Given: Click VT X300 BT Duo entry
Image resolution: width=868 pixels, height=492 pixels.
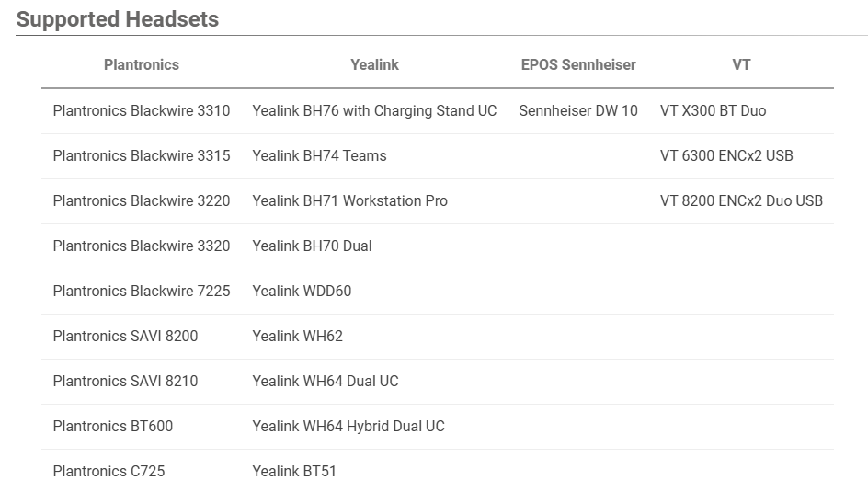Looking at the screenshot, I should tap(713, 110).
